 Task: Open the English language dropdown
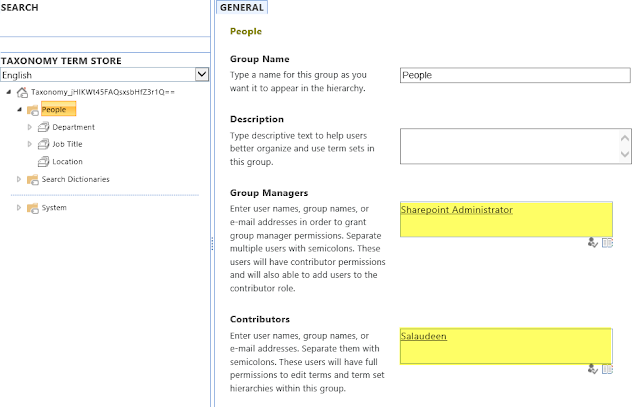pos(202,74)
